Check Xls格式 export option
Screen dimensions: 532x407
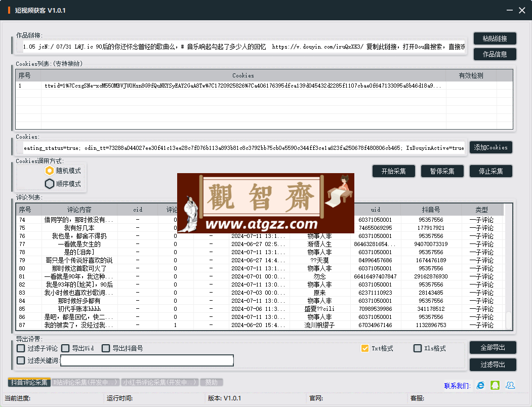418,348
